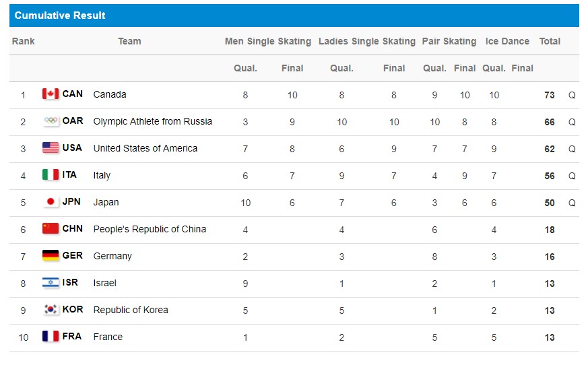Viewport: 588px width, 365px height.
Task: Click the Total column header
Action: [550, 41]
